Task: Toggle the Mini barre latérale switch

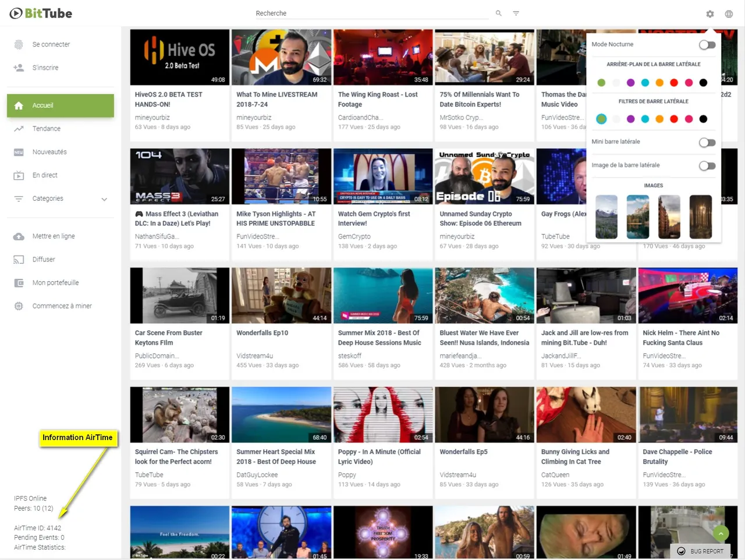Action: 707,142
